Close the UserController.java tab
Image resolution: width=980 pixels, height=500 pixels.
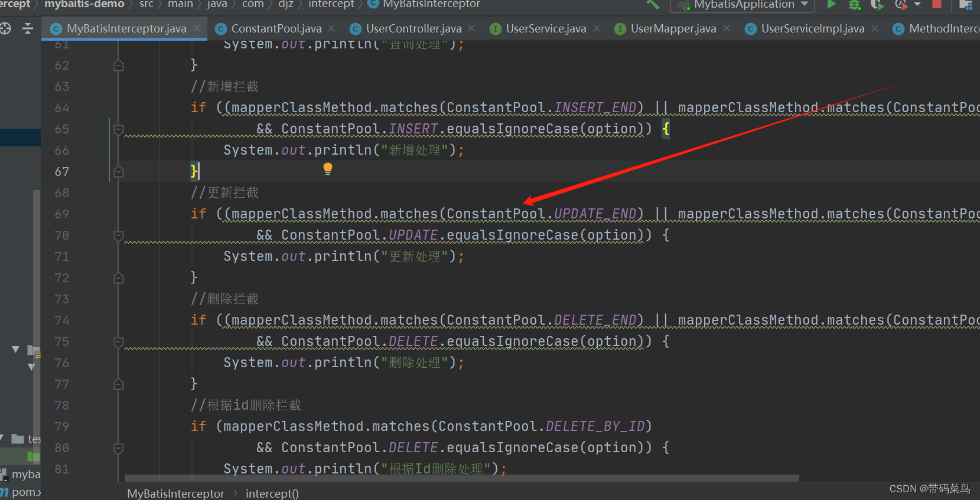[471, 28]
